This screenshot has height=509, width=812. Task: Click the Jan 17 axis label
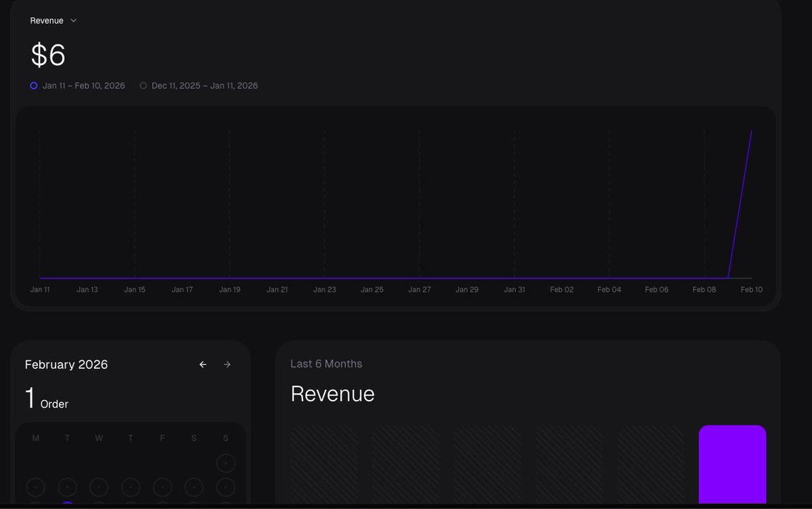tap(182, 290)
